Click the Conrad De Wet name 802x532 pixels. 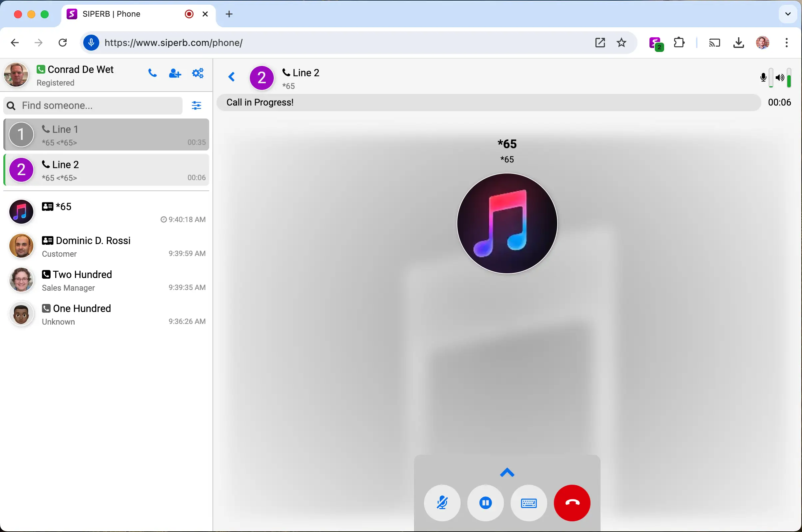tap(81, 70)
